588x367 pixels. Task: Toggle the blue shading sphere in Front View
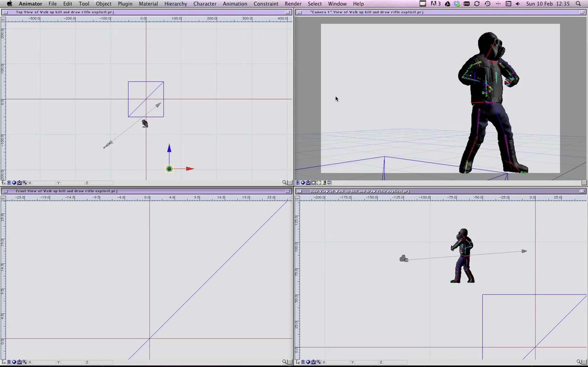tap(14, 362)
